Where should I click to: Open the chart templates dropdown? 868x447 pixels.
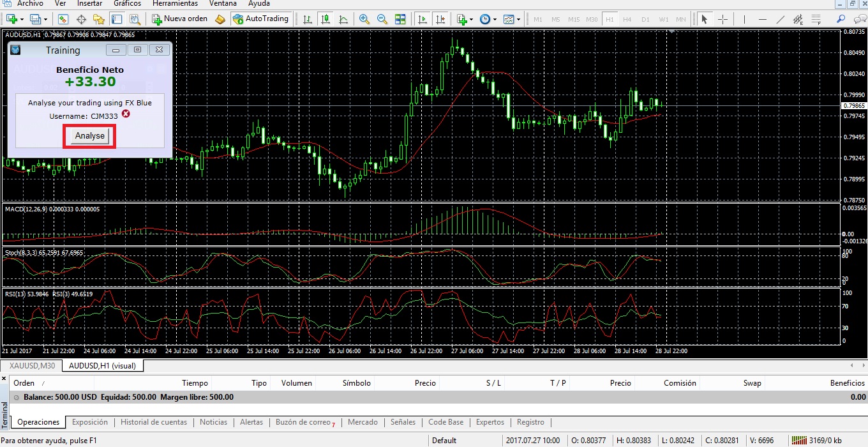518,19
